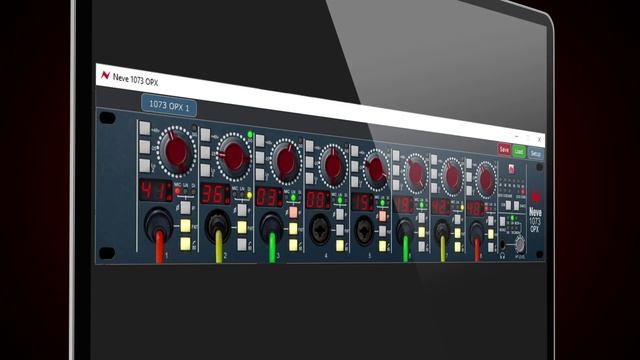
Task: Toggle channel 1 lowest yellow button
Action: 186,244
